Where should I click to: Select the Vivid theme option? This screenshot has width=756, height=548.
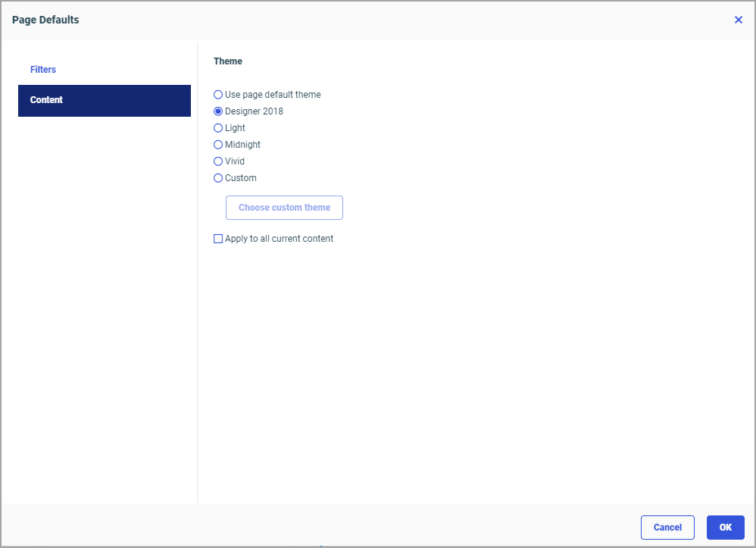pos(218,161)
